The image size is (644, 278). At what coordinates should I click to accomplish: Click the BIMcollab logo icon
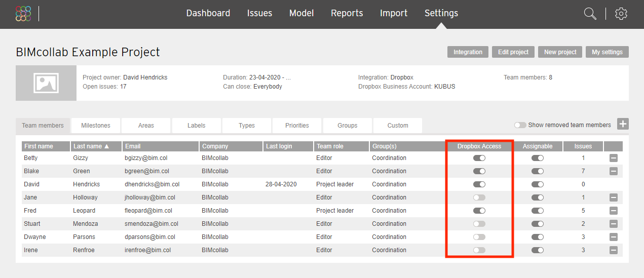(x=23, y=14)
